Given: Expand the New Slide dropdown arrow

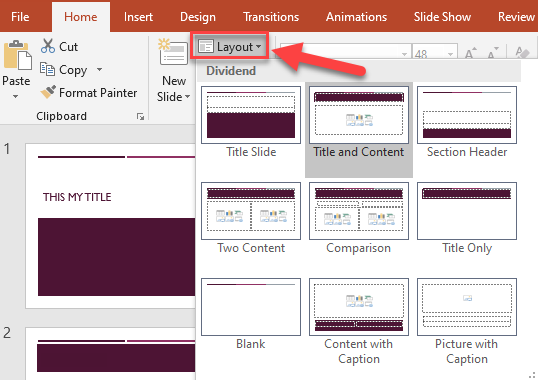Looking at the screenshot, I should click(187, 97).
